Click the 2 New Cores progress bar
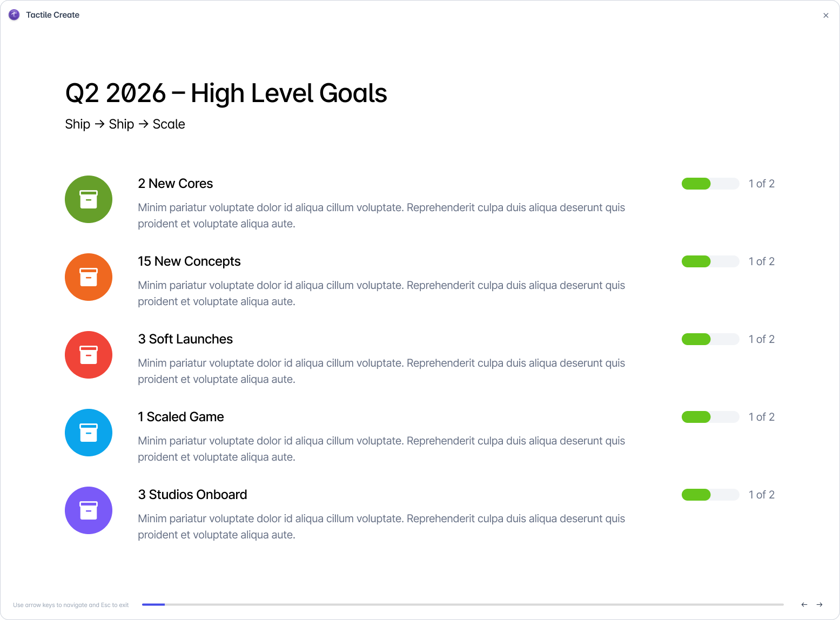Image resolution: width=840 pixels, height=620 pixels. 710,184
